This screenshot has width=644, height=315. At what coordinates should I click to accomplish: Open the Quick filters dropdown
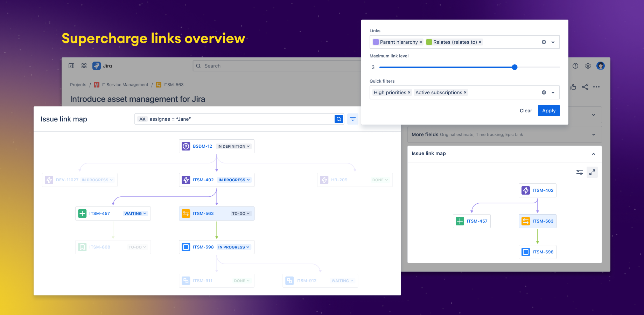pyautogui.click(x=553, y=92)
